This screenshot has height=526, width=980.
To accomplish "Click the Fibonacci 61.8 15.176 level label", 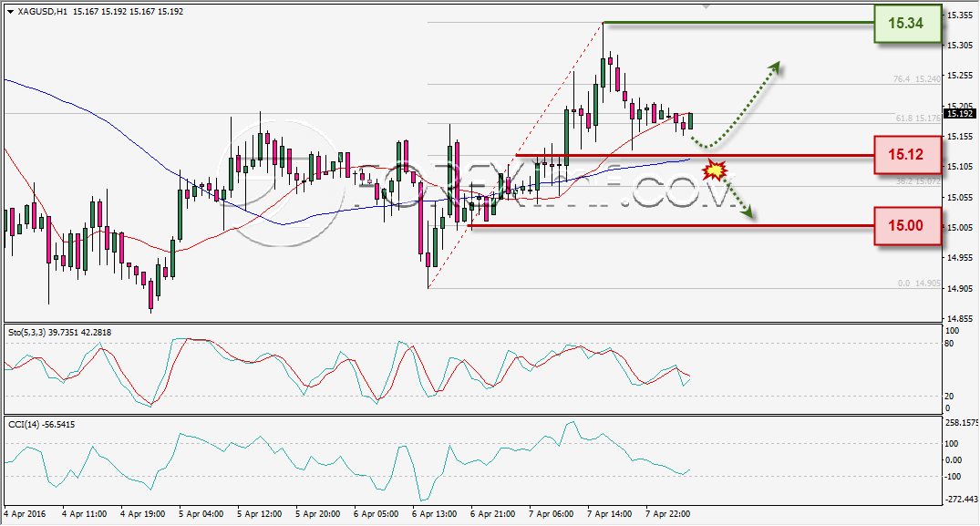I will coord(917,119).
